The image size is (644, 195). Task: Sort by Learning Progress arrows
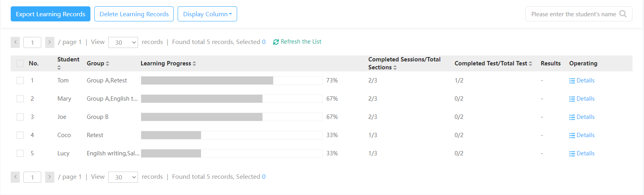coord(194,63)
